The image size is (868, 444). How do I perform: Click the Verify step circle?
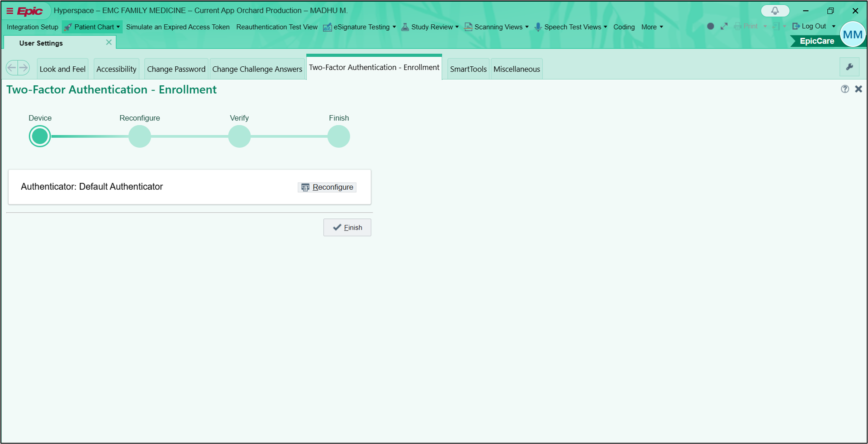tap(239, 136)
